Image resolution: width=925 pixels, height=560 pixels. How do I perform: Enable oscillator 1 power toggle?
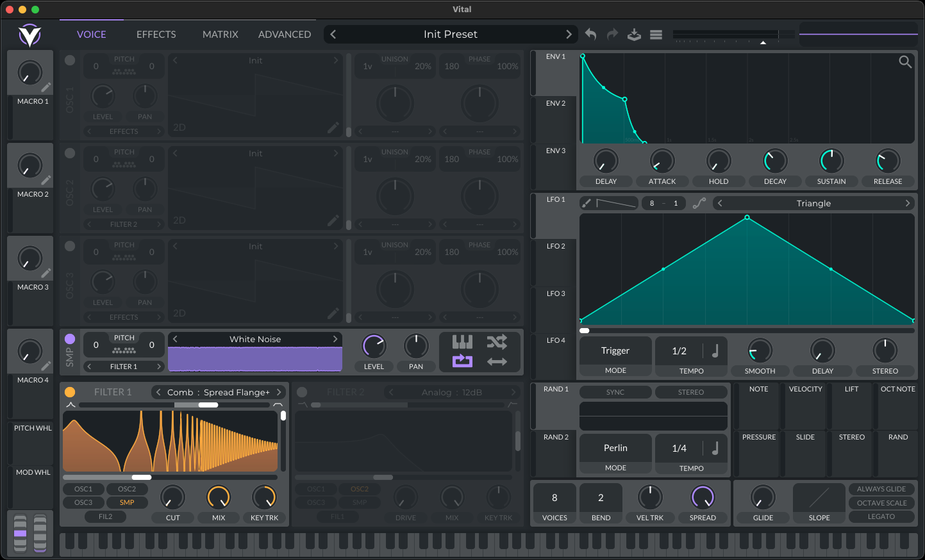coord(70,60)
